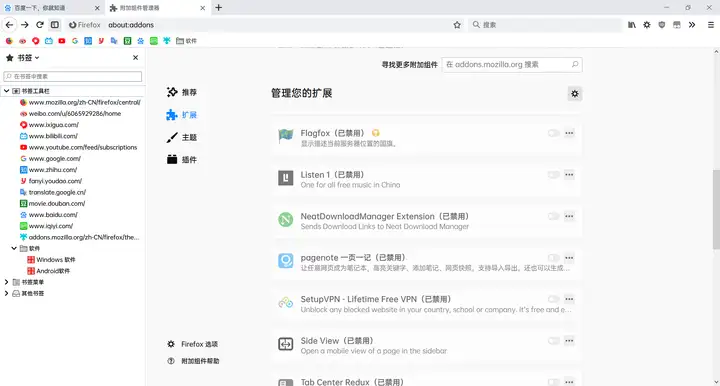
Task: Reload the current page
Action: pyautogui.click(x=40, y=25)
